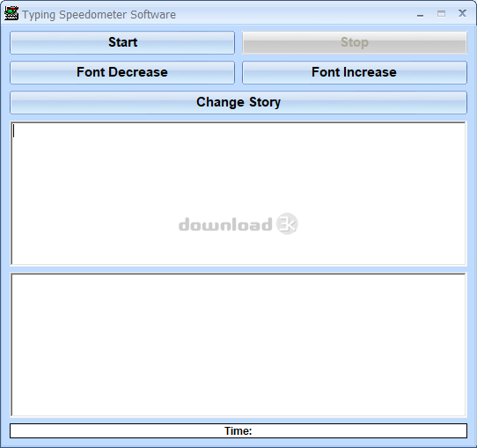Start the typing test
477x448 pixels.
pos(122,42)
